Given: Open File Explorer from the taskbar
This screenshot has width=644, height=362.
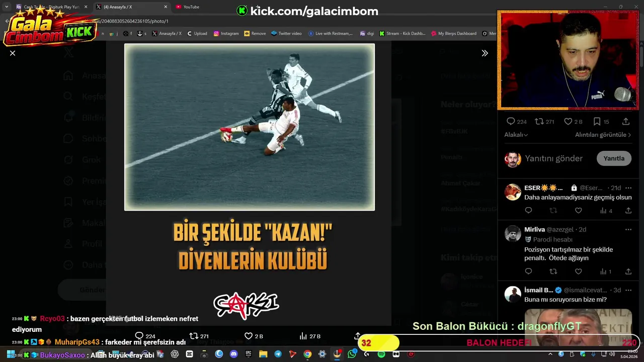Looking at the screenshot, I should (x=263, y=354).
